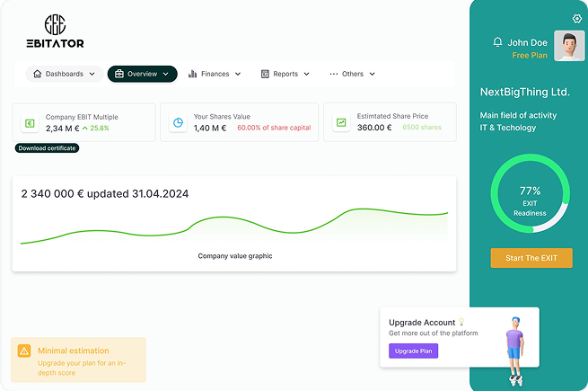This screenshot has height=391, width=588.
Task: Click Get more out of the platform text
Action: coord(433,333)
